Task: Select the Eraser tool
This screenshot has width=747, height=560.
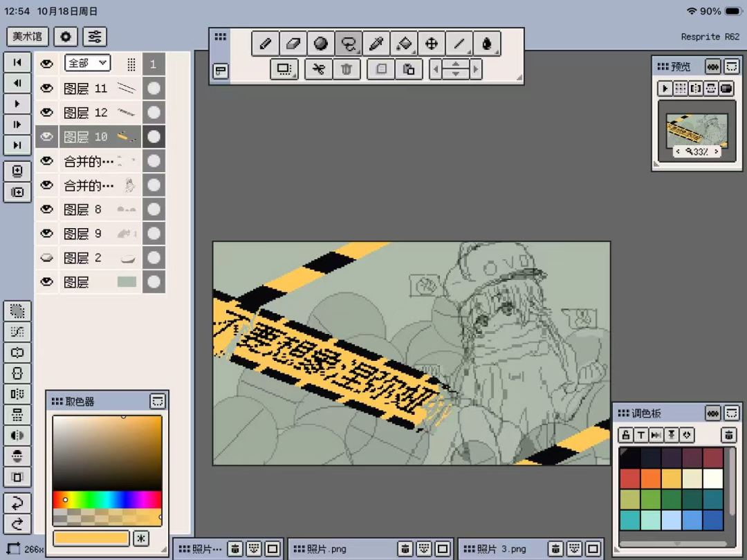Action: tap(293, 44)
